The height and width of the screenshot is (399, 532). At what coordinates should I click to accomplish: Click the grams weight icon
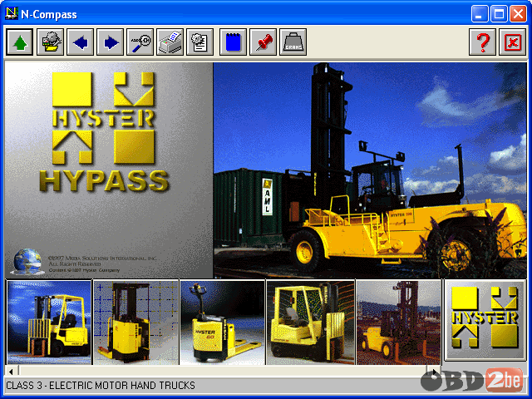tap(293, 42)
